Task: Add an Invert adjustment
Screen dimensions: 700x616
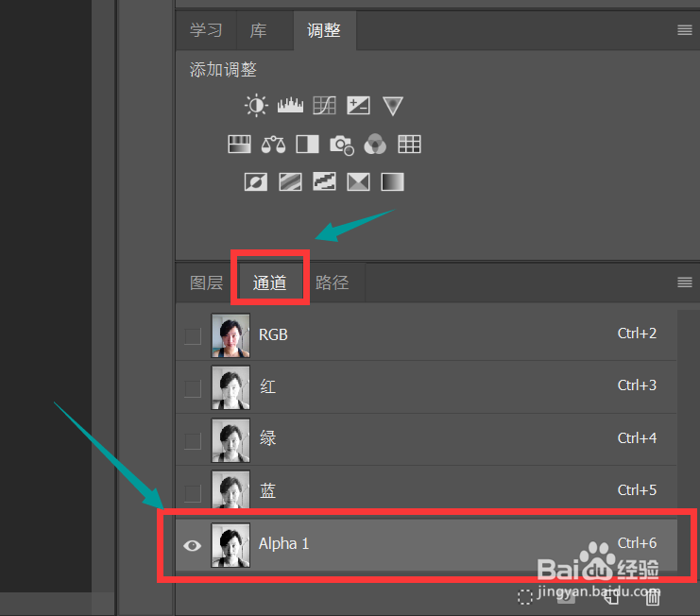Action: [256, 182]
